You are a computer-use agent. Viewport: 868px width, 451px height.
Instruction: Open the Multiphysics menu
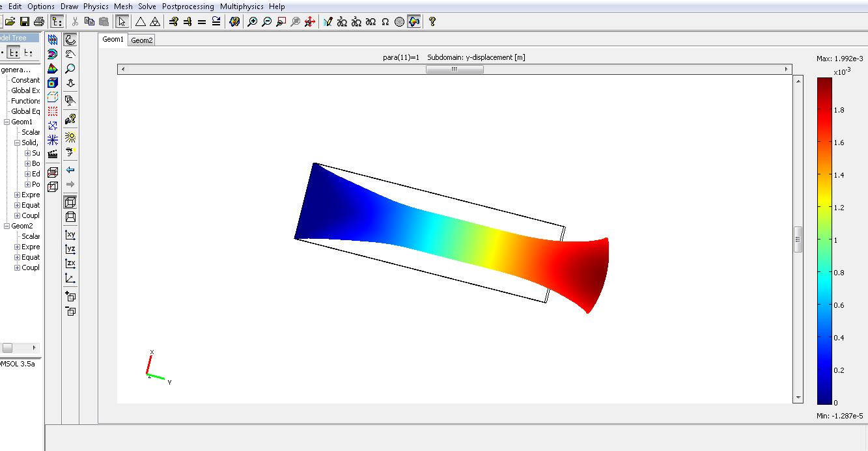pos(242,6)
